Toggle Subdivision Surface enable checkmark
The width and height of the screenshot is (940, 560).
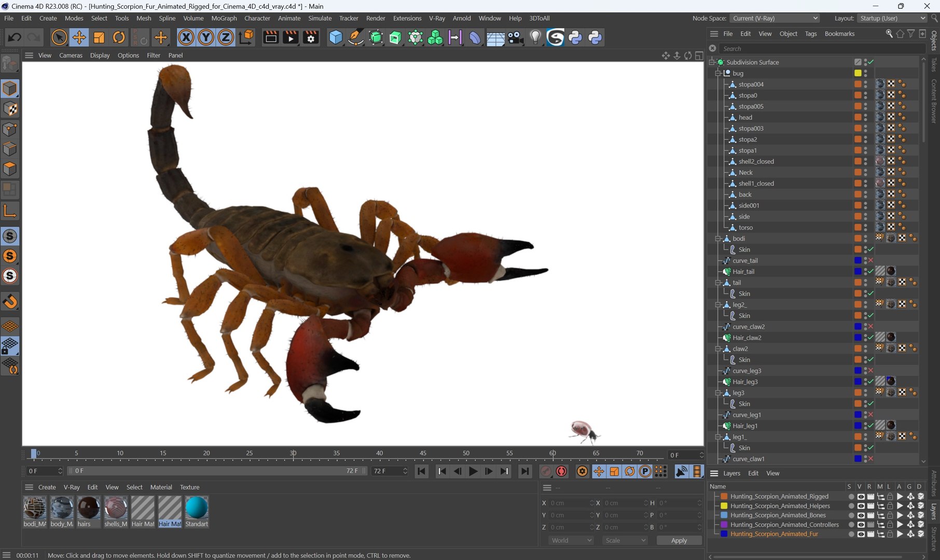[871, 62]
